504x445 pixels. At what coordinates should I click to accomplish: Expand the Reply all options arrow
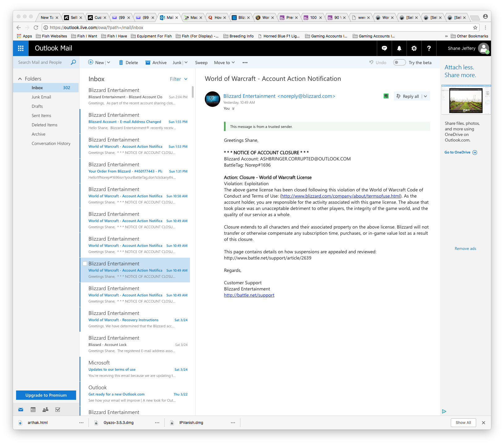(x=426, y=96)
